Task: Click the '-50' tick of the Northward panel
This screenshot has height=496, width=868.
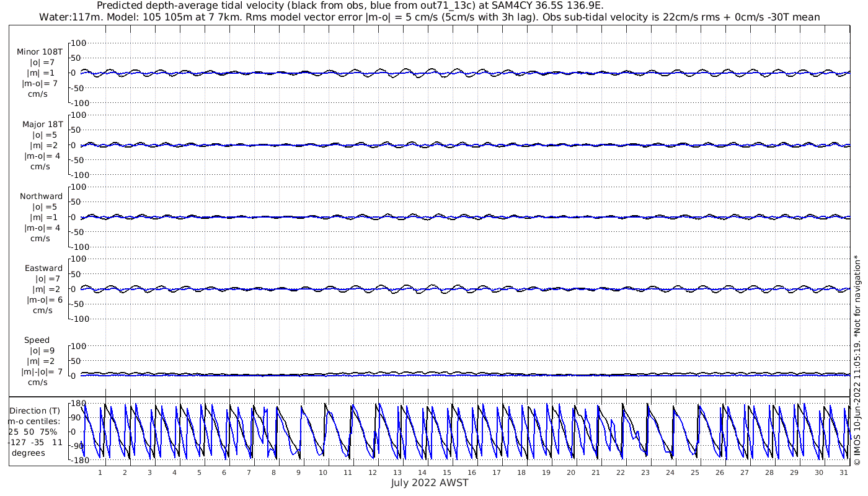Action: tap(79, 232)
